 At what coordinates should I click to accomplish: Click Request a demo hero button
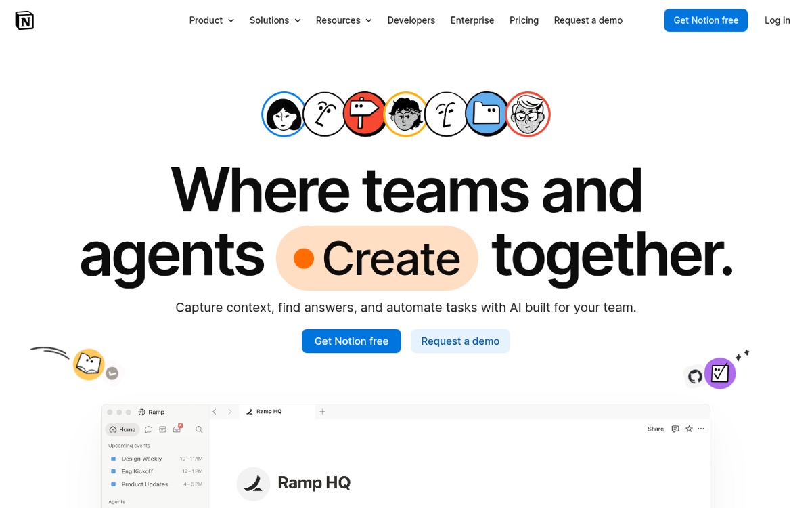(x=460, y=341)
